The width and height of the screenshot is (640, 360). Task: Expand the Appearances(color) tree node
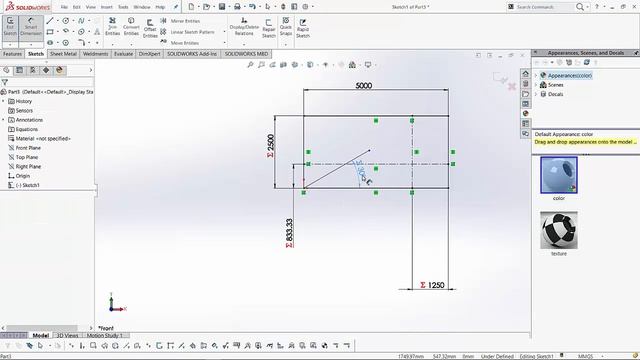coord(536,76)
